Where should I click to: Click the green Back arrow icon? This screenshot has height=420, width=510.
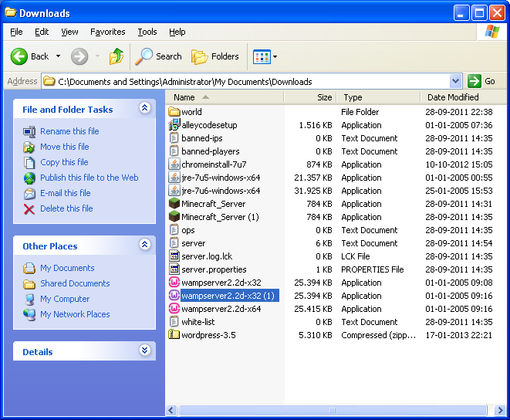(x=19, y=56)
